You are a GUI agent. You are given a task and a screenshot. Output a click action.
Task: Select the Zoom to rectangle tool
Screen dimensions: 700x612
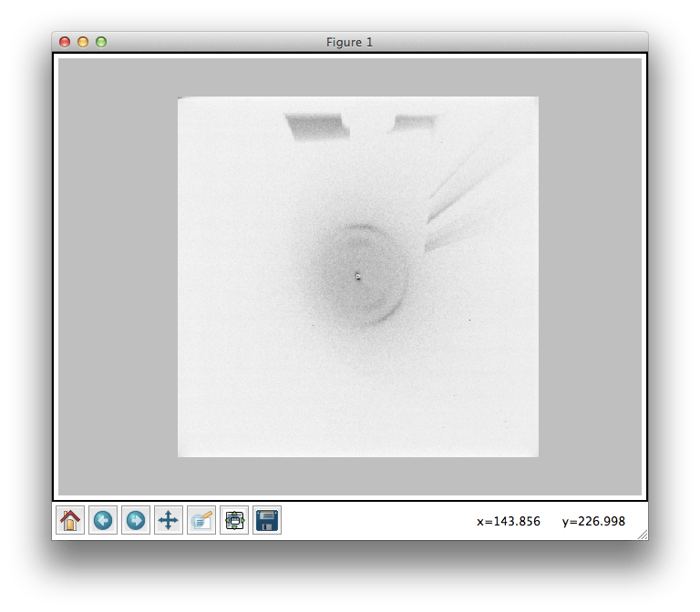click(x=201, y=520)
